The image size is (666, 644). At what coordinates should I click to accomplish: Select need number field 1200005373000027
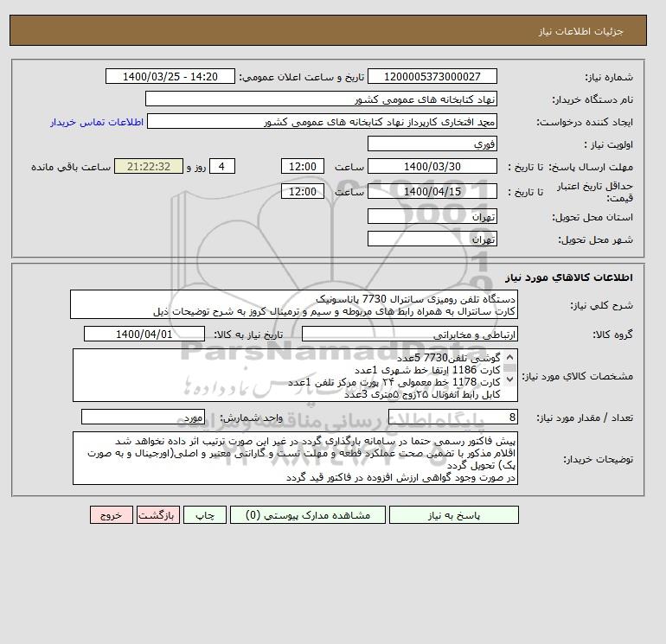click(x=432, y=76)
